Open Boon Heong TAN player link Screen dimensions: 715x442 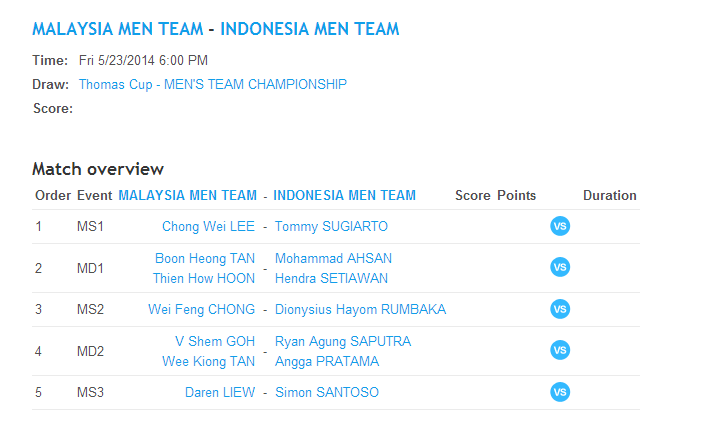tap(205, 259)
